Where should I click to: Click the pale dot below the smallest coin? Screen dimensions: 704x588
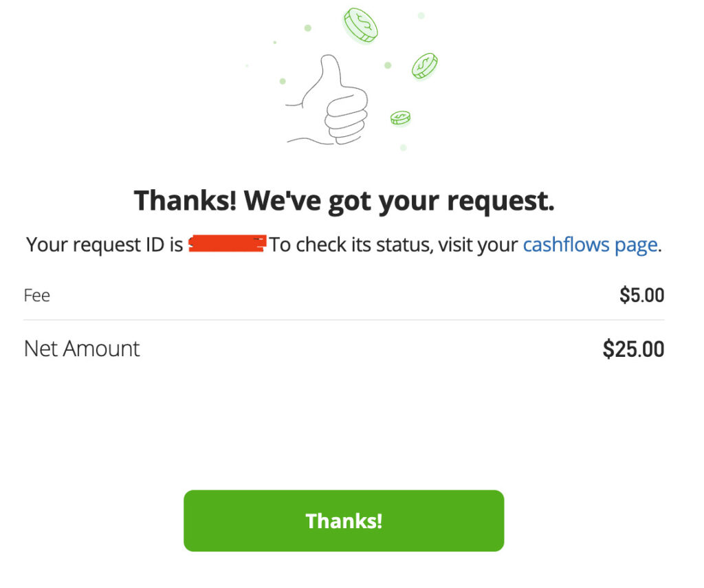coord(403,147)
